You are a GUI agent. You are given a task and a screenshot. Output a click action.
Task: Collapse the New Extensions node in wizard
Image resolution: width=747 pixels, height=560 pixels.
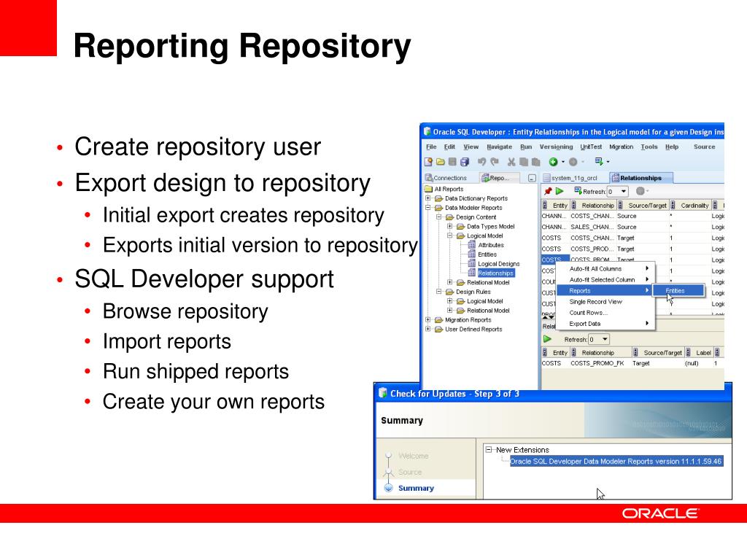tap(489, 449)
